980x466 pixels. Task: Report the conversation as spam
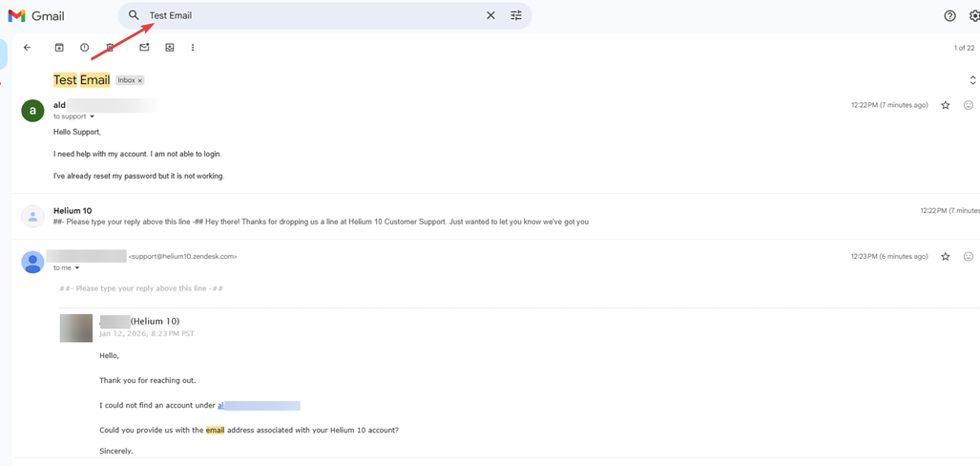pyautogui.click(x=84, y=48)
